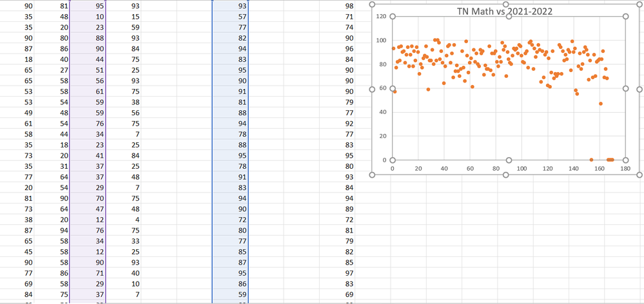Image resolution: width=644 pixels, height=304 pixels.
Task: Select the vertical axis label 40
Action: (x=383, y=112)
